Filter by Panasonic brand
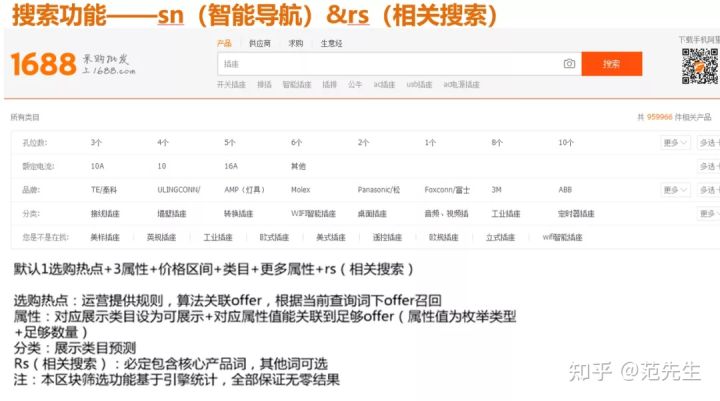Screen dimensions: 720x401 [379, 190]
